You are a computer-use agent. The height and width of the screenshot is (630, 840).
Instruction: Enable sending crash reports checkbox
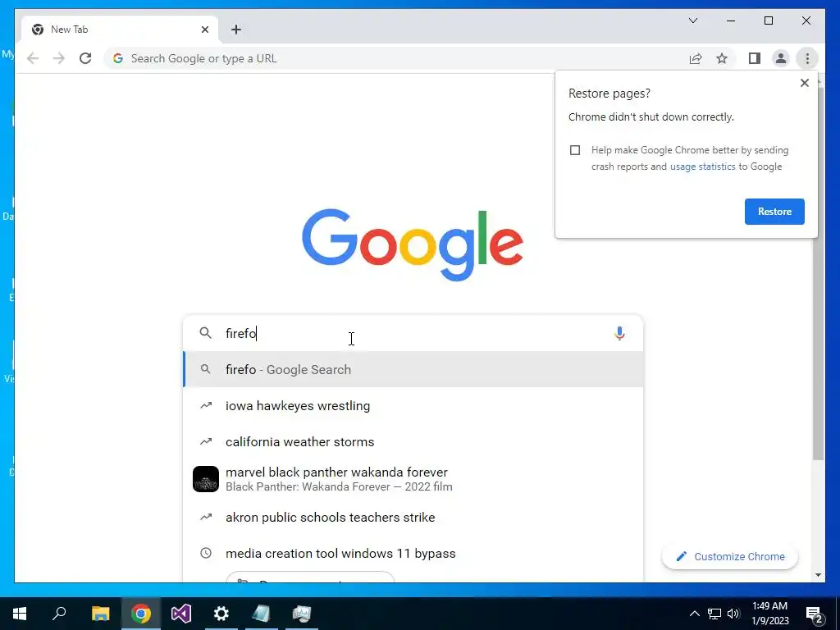(575, 150)
